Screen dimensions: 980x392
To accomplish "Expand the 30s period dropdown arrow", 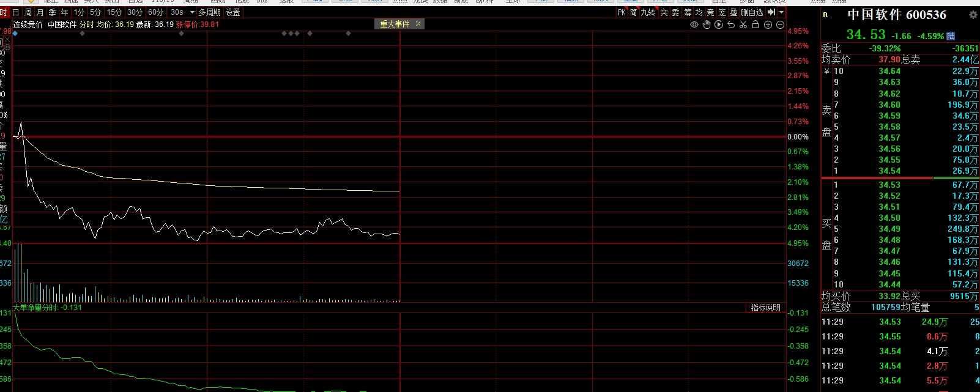I will [x=192, y=12].
